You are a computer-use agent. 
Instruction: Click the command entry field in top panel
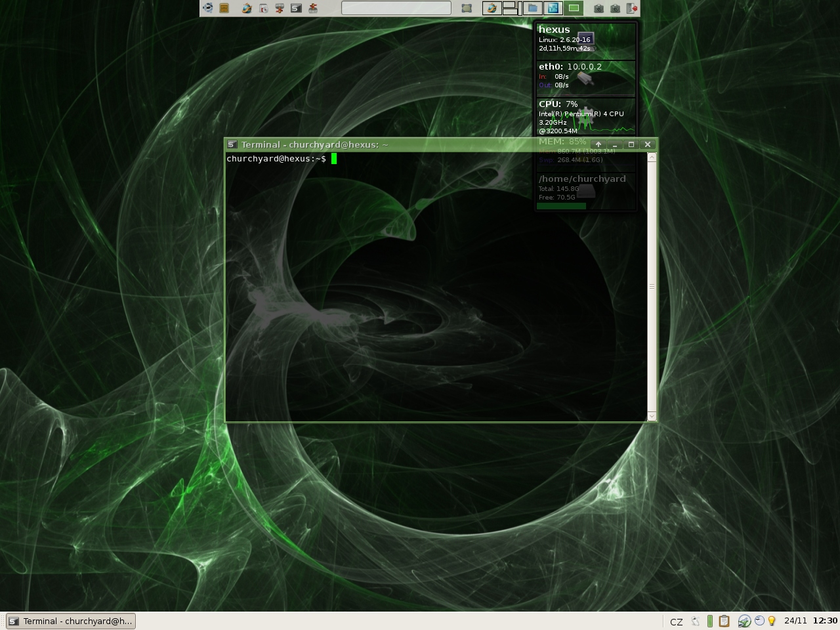396,8
